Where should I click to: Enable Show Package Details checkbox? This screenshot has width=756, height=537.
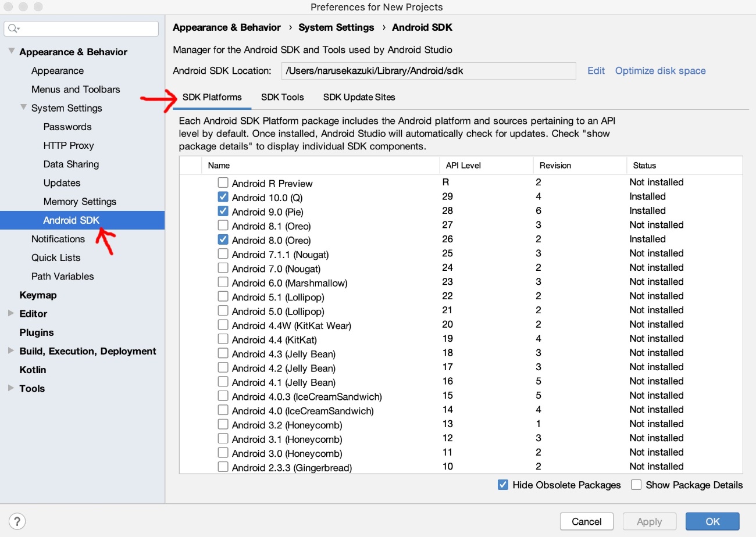(x=636, y=485)
